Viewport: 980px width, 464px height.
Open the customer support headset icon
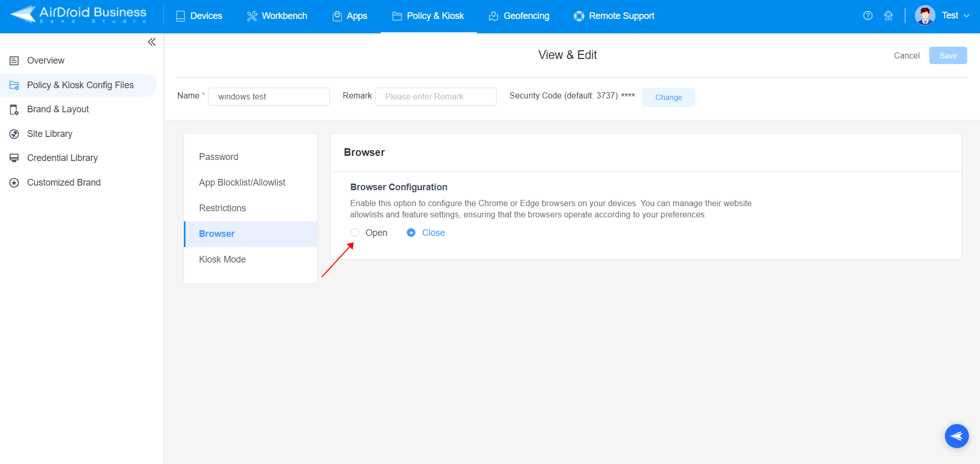tap(889, 16)
